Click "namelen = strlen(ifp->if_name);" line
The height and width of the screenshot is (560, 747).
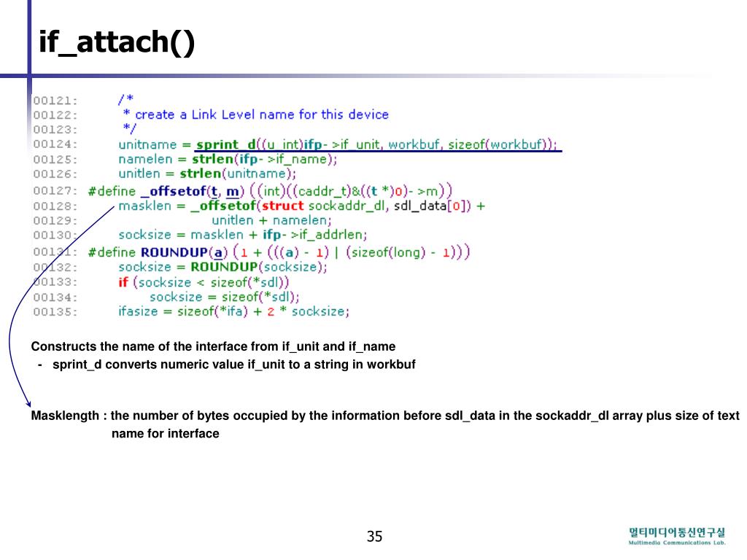pos(228,159)
